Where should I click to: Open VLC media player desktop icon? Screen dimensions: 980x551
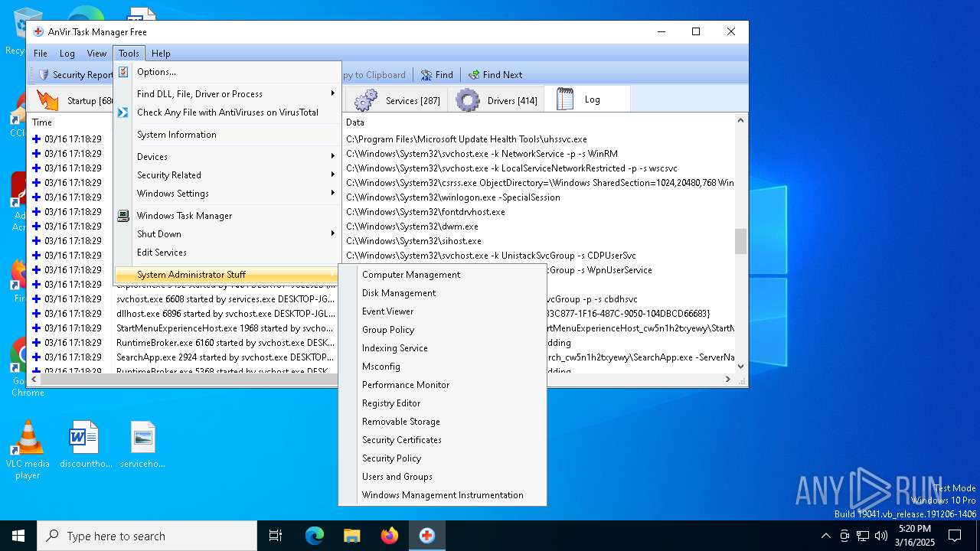point(28,450)
